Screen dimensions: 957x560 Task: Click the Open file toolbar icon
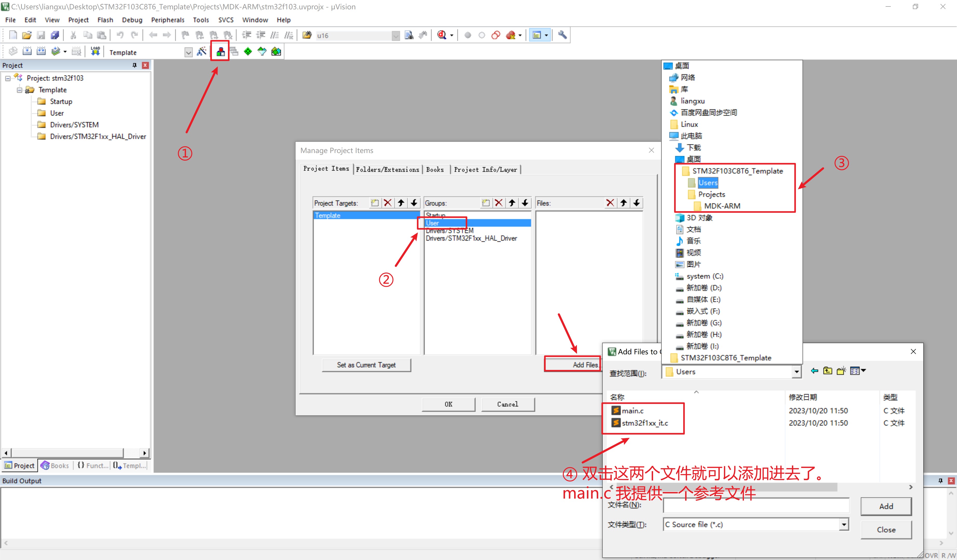tap(26, 35)
